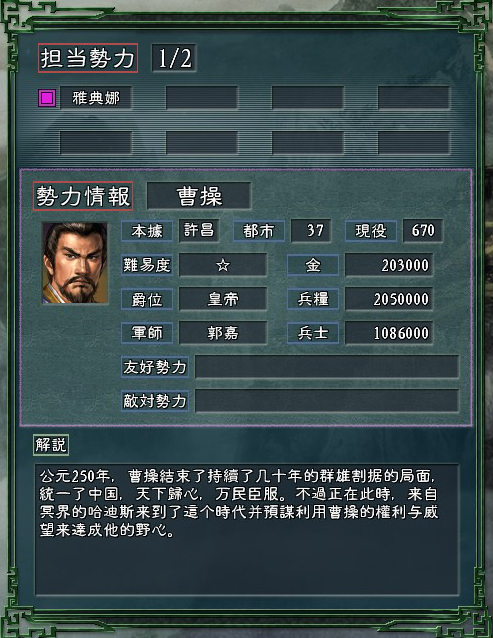
Task: Click the 本據 value 許昌
Action: coord(199,231)
